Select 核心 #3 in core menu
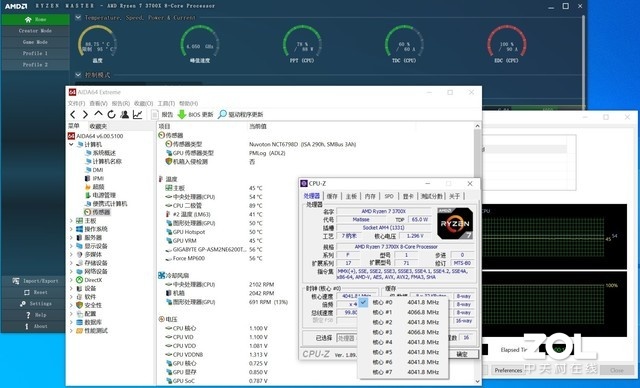 coord(403,333)
